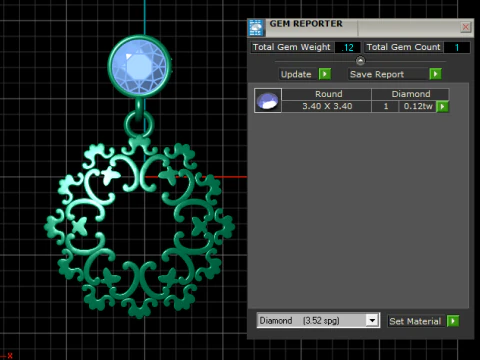Click green arrow beside 0.12tw
Image resolution: width=480 pixels, height=360 pixels.
click(x=442, y=107)
